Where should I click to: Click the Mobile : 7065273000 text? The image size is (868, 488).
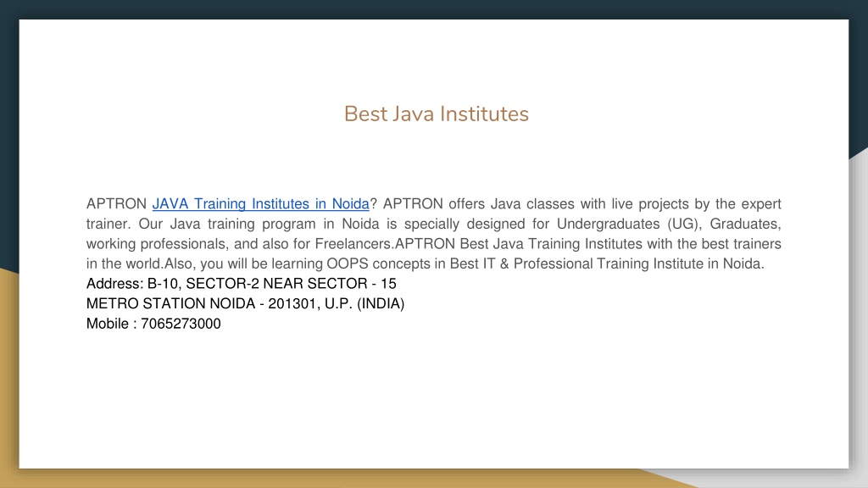click(153, 324)
